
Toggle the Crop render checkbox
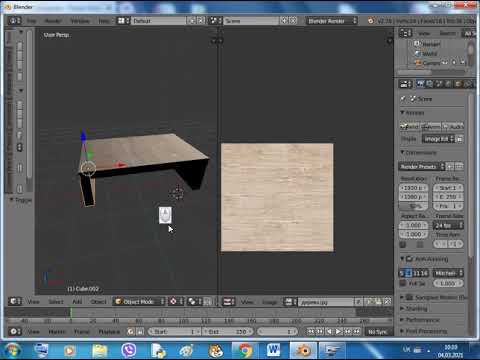click(x=420, y=245)
